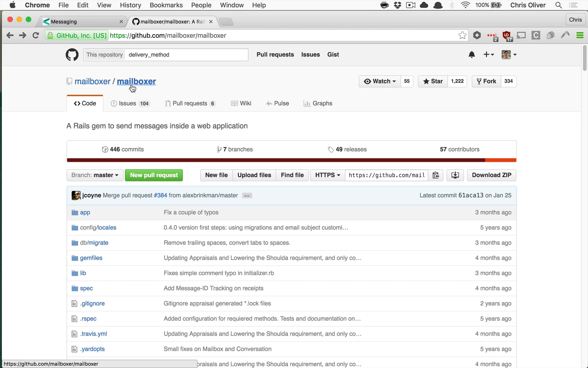Open notifications bell icon
This screenshot has width=588, height=368.
[472, 55]
